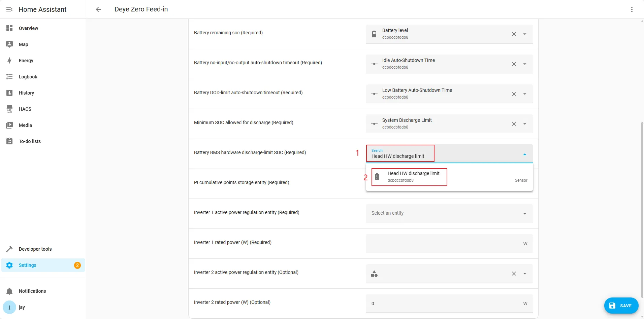Navigate to Logbook in the sidebar
Viewport: 644px width, 319px height.
(28, 77)
